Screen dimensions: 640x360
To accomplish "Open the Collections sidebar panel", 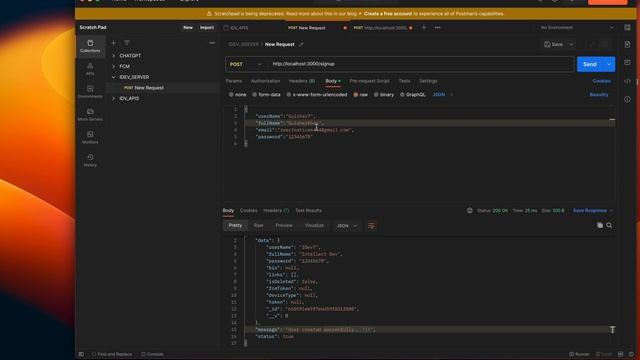I will tap(90, 46).
